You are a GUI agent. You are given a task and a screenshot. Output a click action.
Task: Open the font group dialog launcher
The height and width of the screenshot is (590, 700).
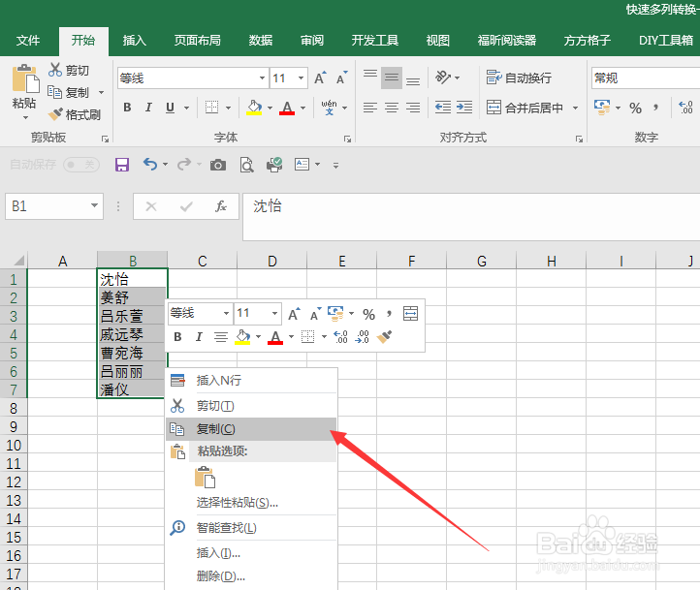point(347,140)
